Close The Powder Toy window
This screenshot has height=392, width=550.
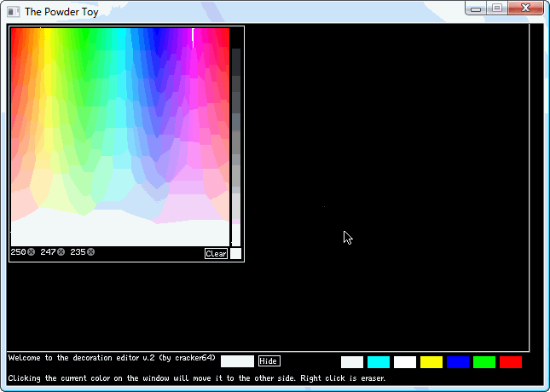525,9
